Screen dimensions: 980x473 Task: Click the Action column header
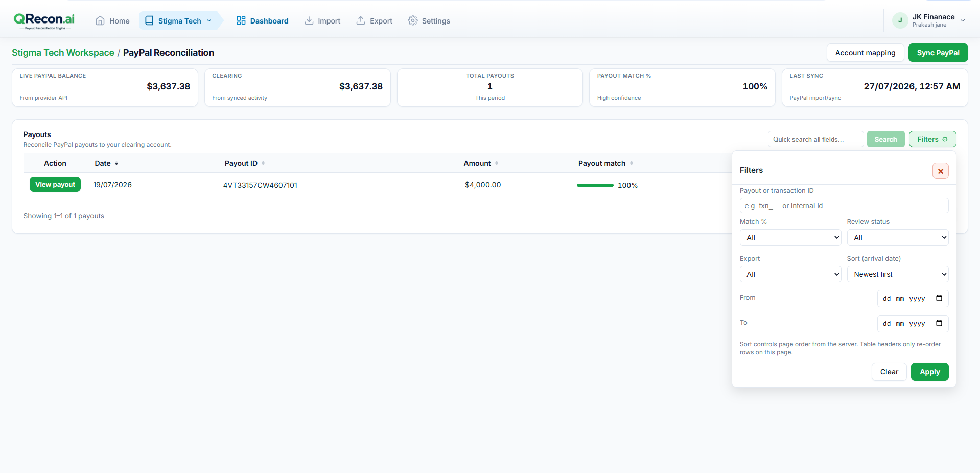[55, 163]
